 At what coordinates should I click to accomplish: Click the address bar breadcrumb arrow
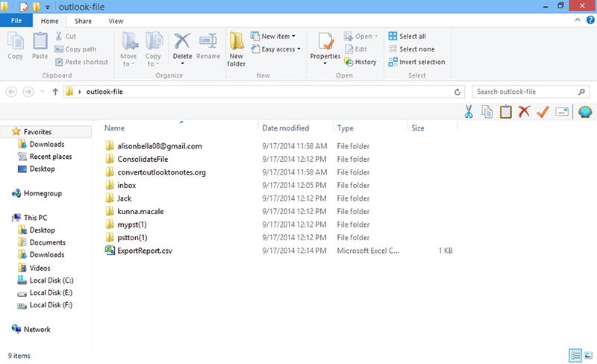pos(80,92)
